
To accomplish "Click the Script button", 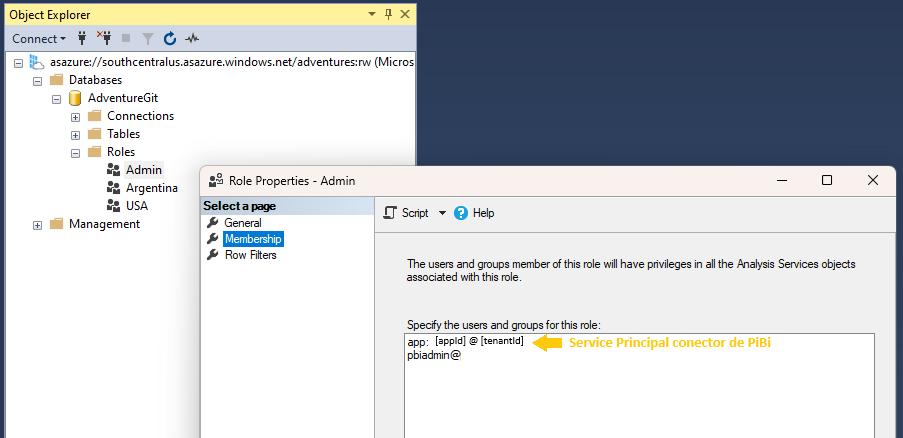I will (x=407, y=213).
